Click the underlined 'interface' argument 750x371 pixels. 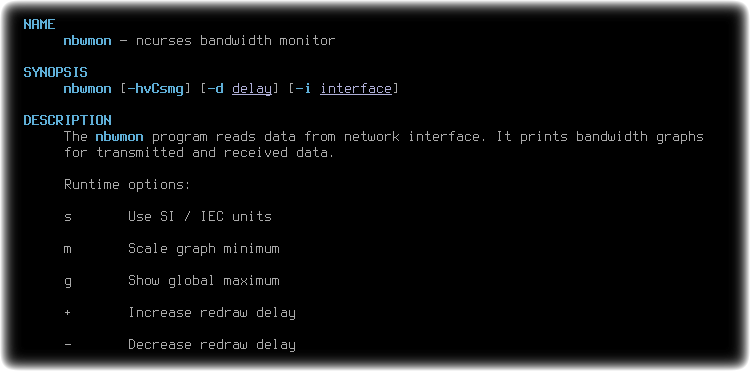coord(356,88)
